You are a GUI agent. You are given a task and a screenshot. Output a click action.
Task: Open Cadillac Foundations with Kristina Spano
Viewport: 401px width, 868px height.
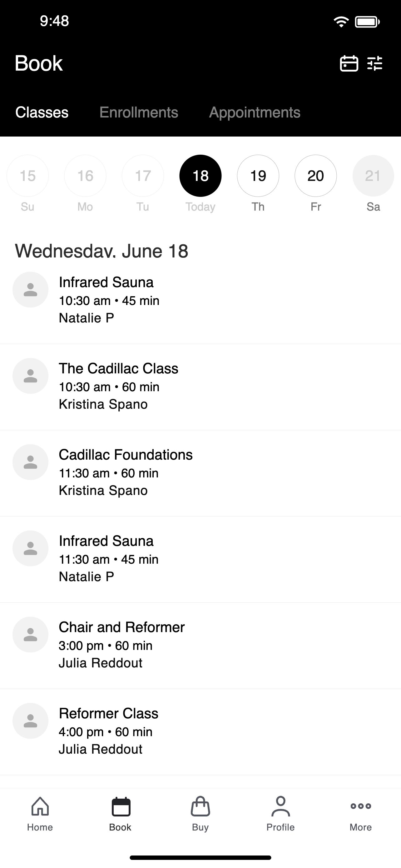click(200, 473)
